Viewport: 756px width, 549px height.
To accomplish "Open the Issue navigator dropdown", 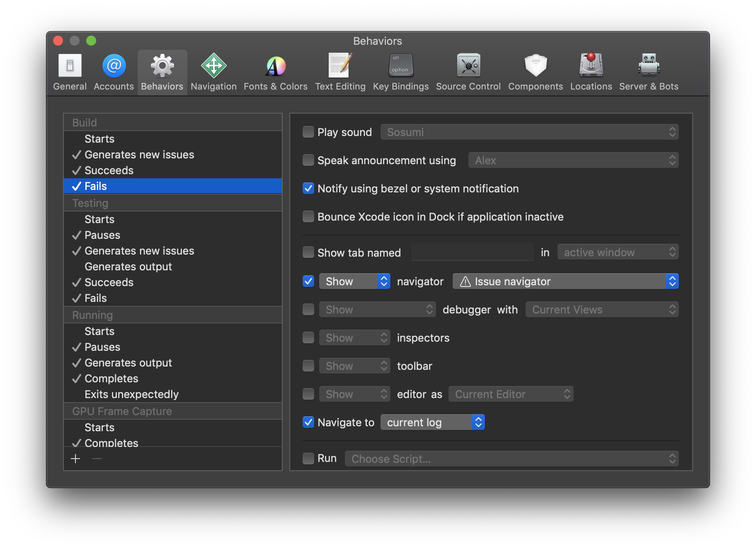I will (x=565, y=281).
